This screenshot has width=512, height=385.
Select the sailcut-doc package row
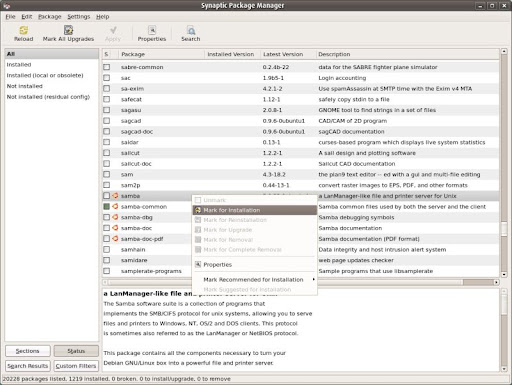click(x=301, y=164)
